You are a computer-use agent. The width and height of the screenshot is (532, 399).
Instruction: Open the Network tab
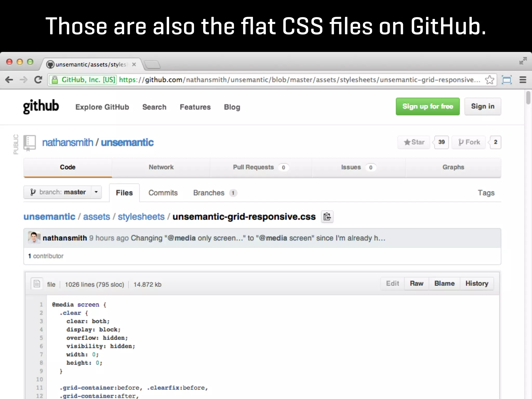161,167
